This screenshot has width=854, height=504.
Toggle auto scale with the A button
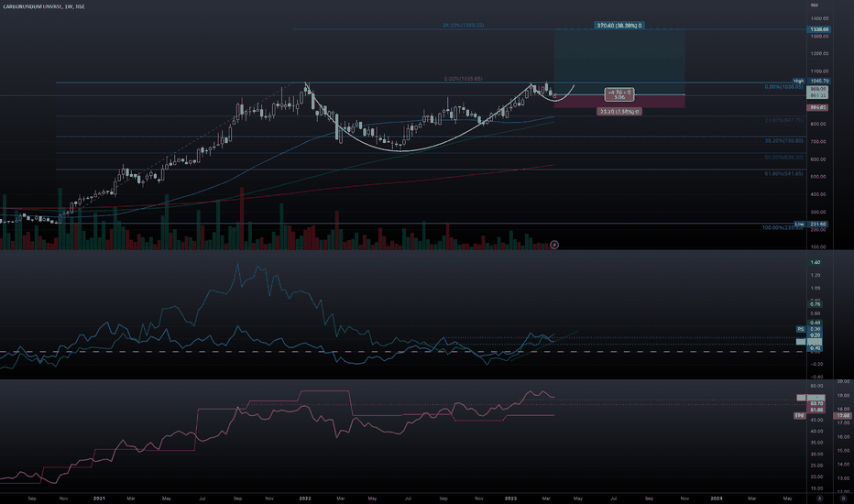[820, 498]
